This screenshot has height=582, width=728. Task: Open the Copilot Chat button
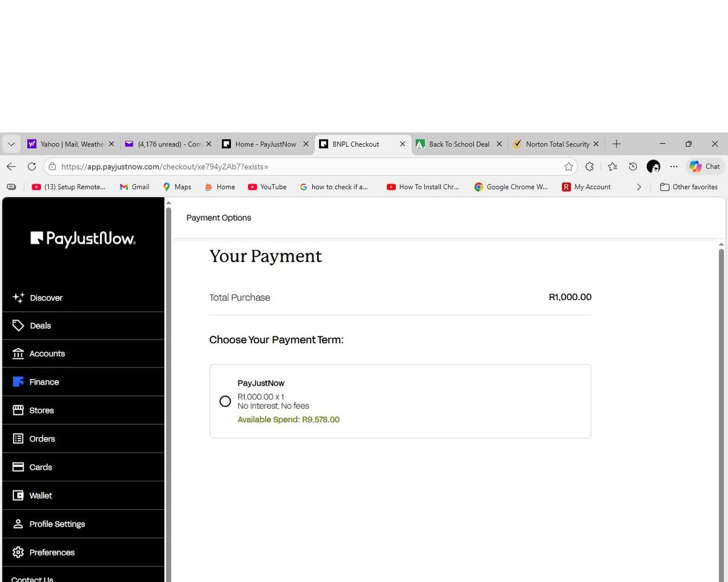[x=704, y=166]
